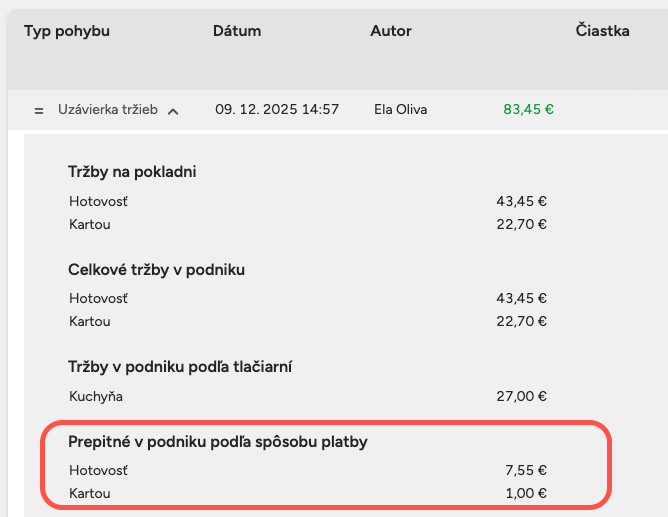The image size is (668, 517).
Task: Click the green 83,45 € amount
Action: [528, 109]
